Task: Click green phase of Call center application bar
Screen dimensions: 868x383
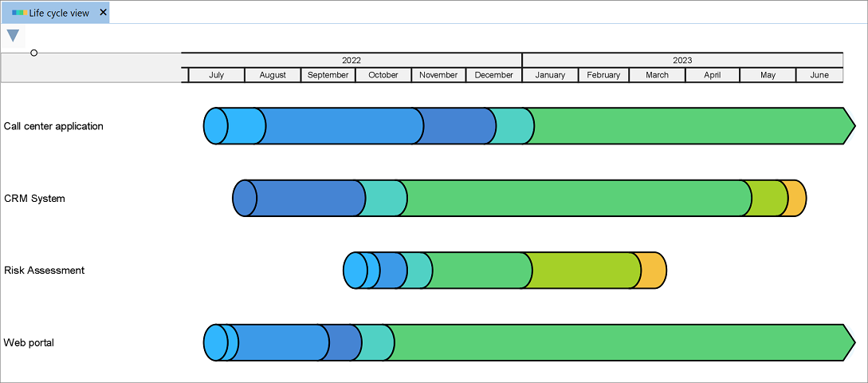Action: click(x=685, y=126)
